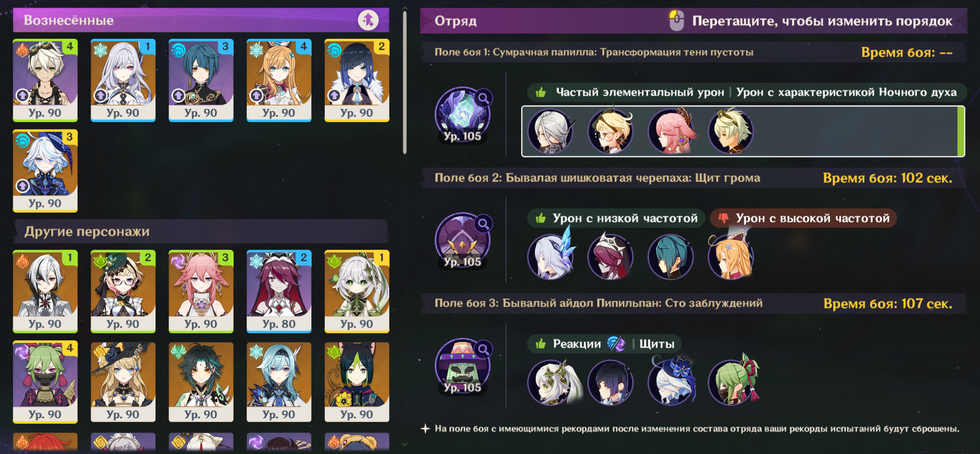The width and height of the screenshot is (980, 454).
Task: Select the Поле боя 2 header row
Action: pyautogui.click(x=693, y=178)
